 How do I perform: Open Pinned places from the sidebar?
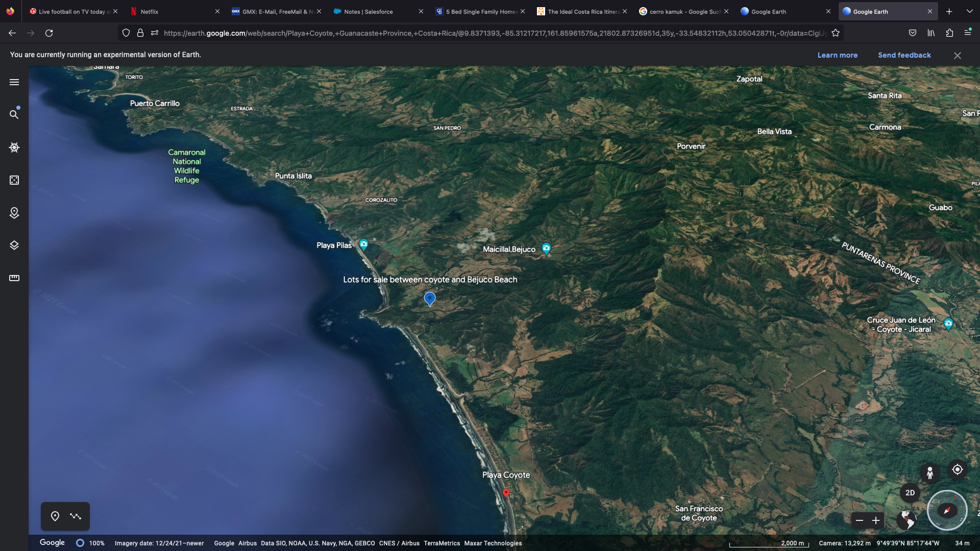(x=14, y=213)
